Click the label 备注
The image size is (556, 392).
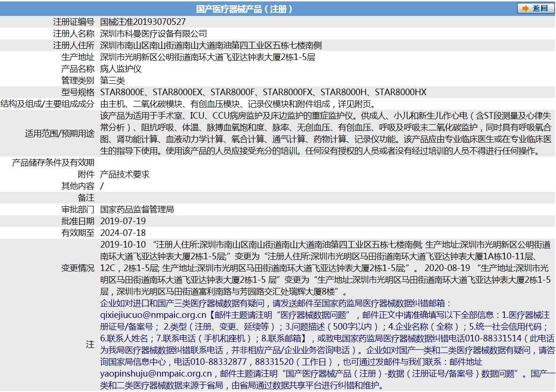tap(86, 197)
